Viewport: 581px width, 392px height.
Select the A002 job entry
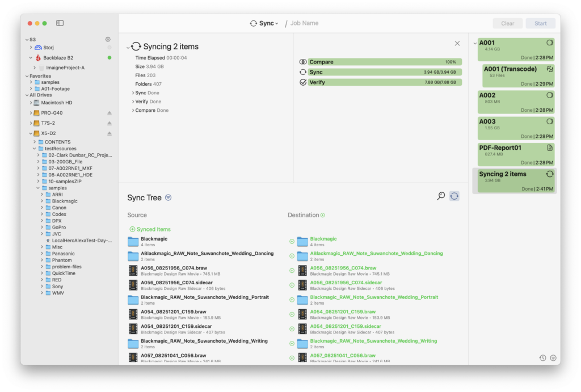[515, 102]
